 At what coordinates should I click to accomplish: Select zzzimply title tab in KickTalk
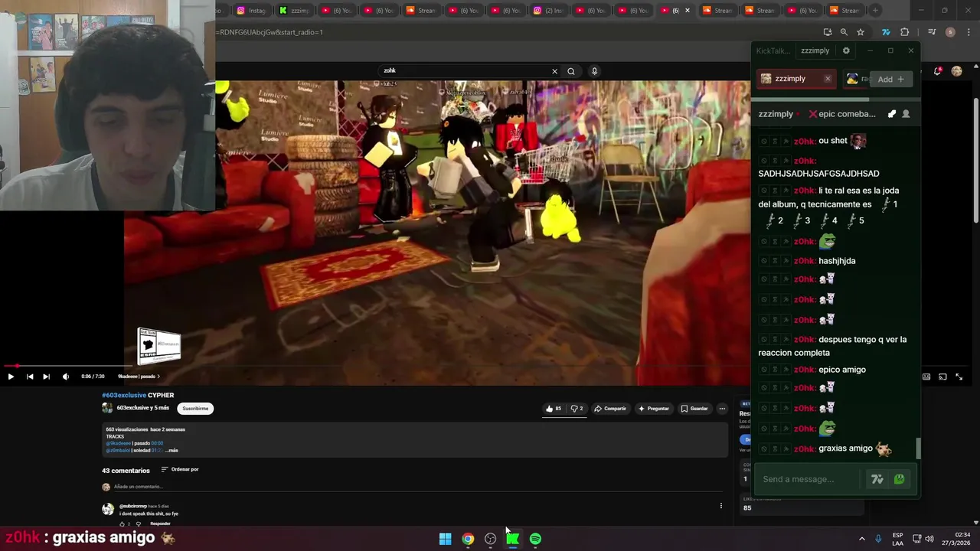tap(815, 51)
